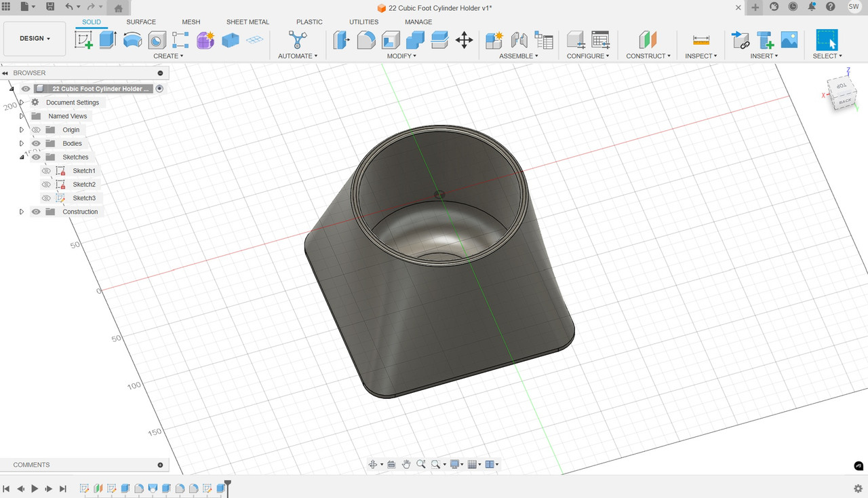Open the DESIGN workspace dropdown
Screen dimensions: 868x498
click(x=35, y=39)
